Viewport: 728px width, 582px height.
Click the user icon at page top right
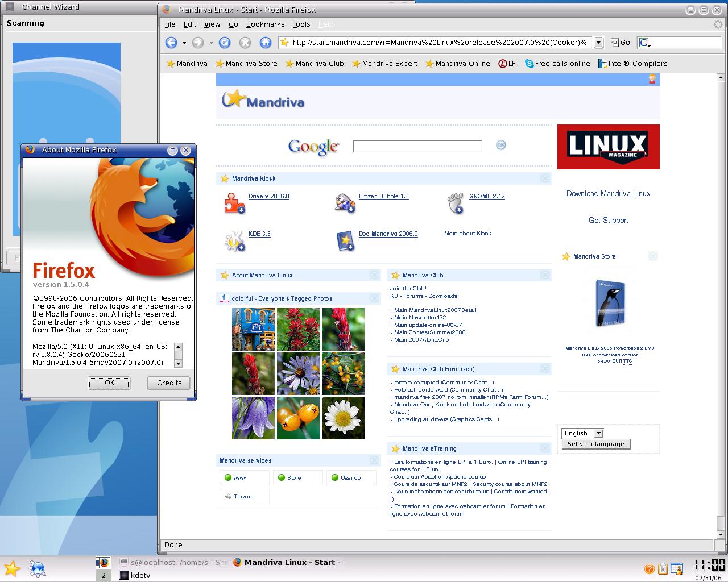(x=652, y=79)
